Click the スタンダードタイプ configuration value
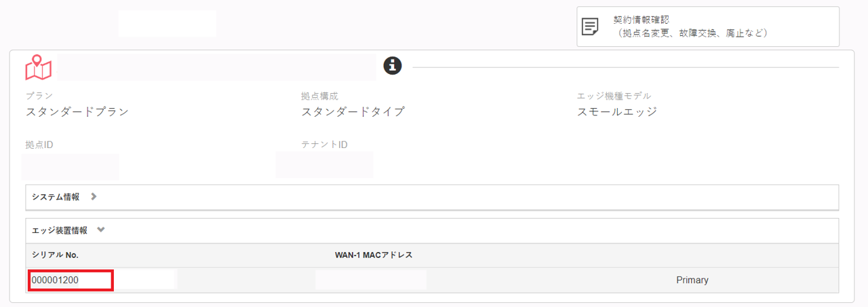The image size is (868, 307). [x=353, y=112]
